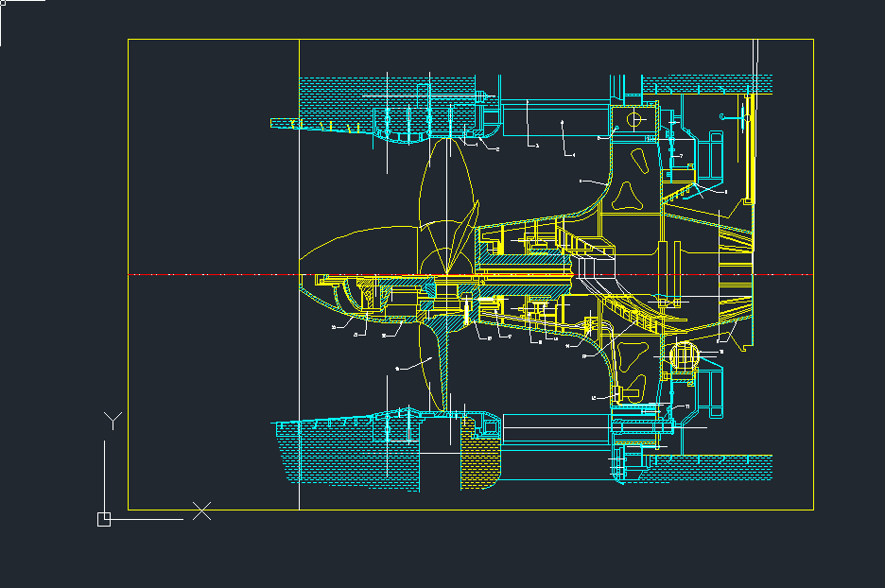Click the Y axis label of UCS icon

point(113,421)
